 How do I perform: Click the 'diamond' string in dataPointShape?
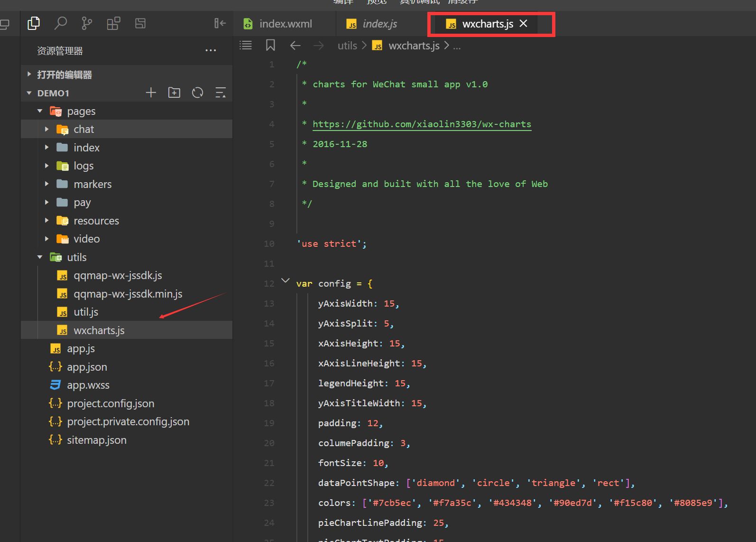pos(435,483)
